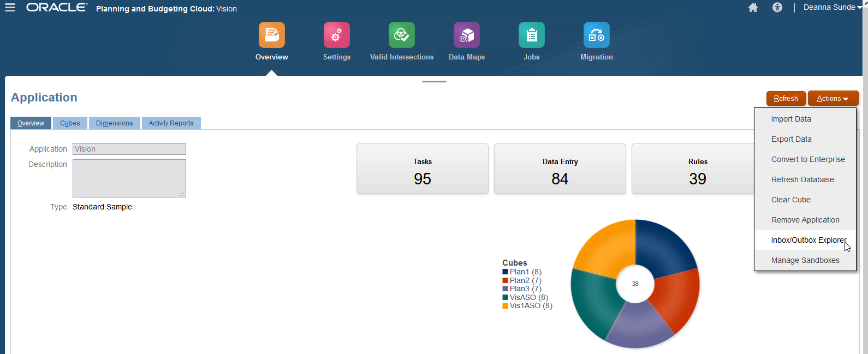Open the Overview cluster icon
This screenshot has height=354, width=868.
click(x=272, y=35)
